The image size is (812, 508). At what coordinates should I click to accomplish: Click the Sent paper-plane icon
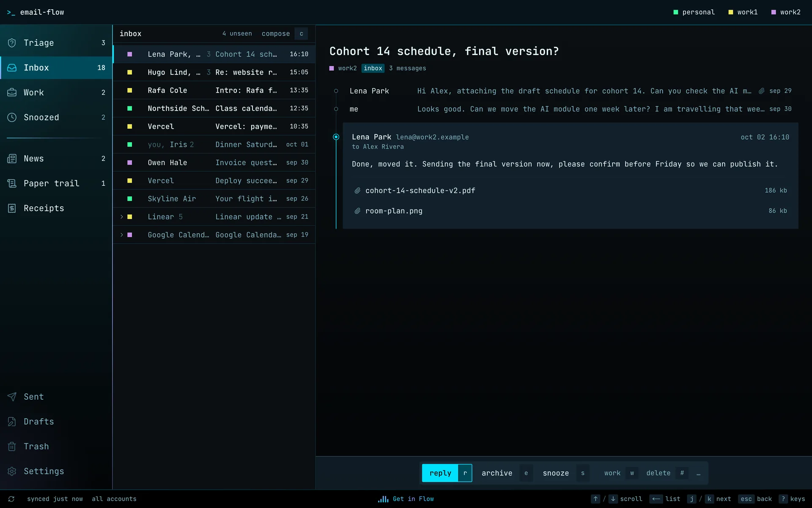click(12, 397)
